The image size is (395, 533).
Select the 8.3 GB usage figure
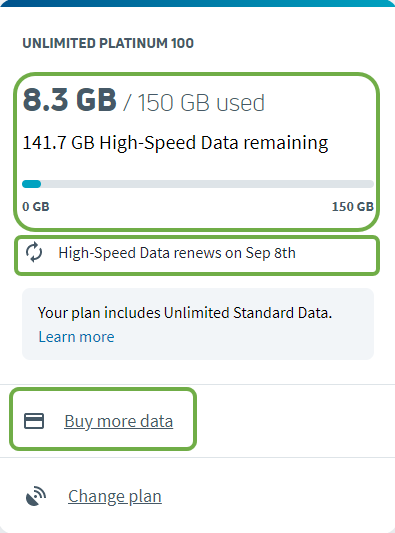click(x=70, y=100)
